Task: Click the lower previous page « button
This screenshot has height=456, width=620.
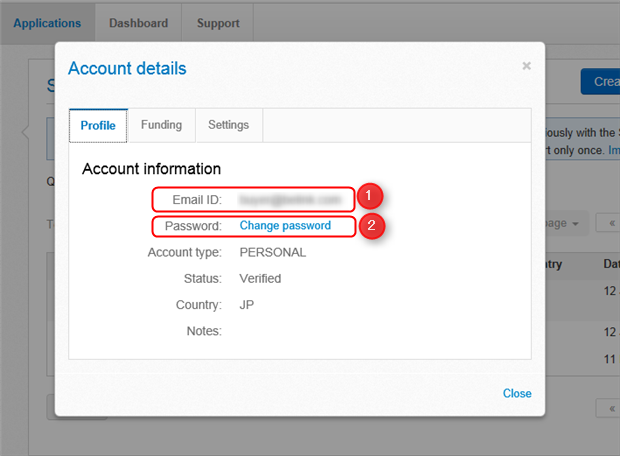Action: [609, 408]
